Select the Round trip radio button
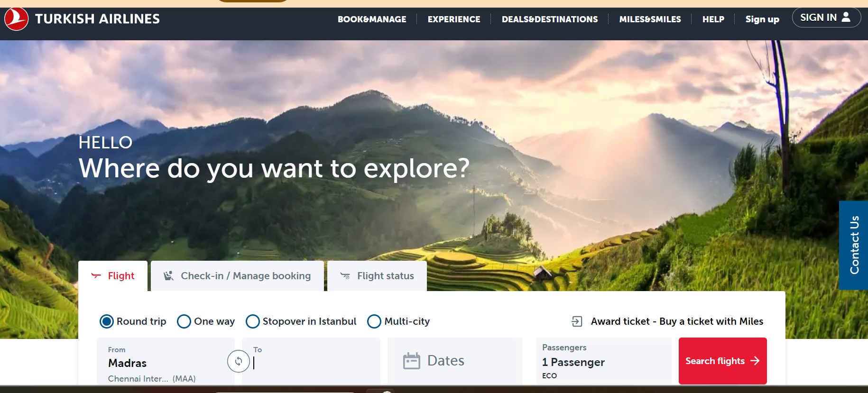The image size is (868, 393). 107,321
